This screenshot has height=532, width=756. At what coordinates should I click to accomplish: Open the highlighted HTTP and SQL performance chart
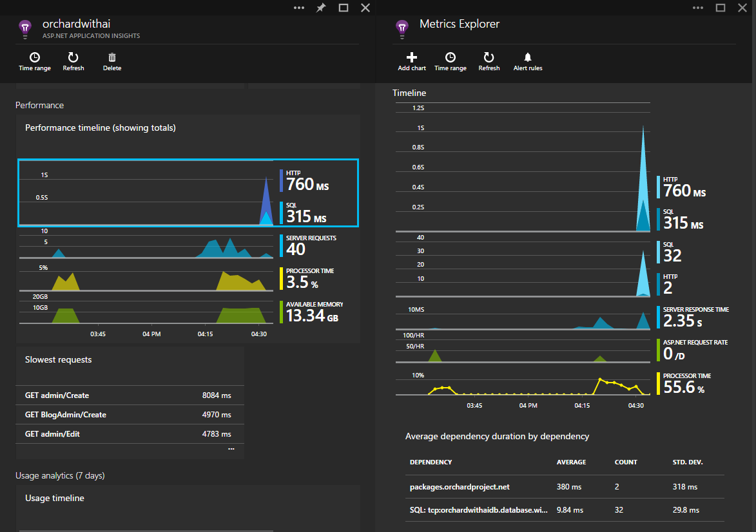(188, 193)
